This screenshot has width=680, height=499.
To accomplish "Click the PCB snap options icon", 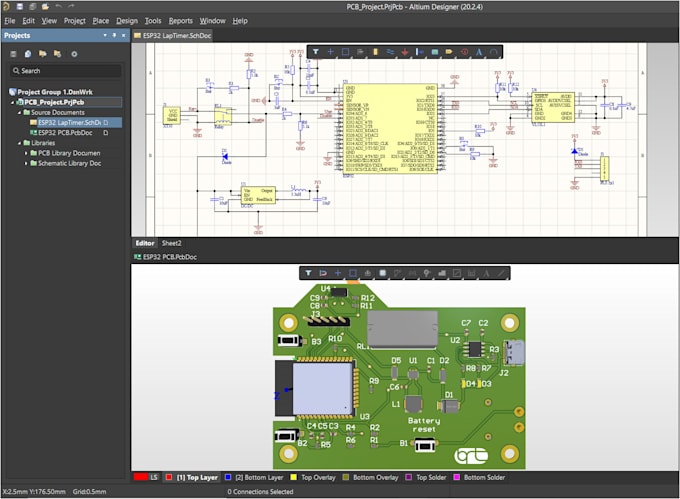I will click(x=323, y=273).
